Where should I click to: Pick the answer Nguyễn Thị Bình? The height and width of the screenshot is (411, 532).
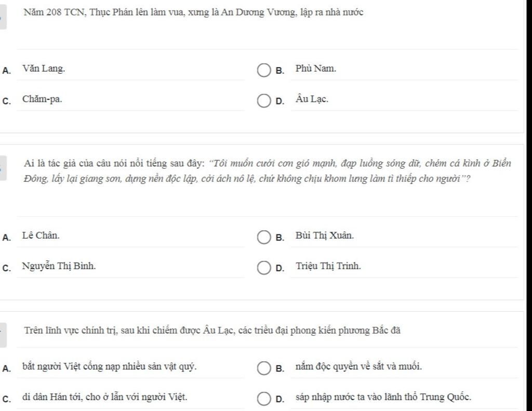59,266
